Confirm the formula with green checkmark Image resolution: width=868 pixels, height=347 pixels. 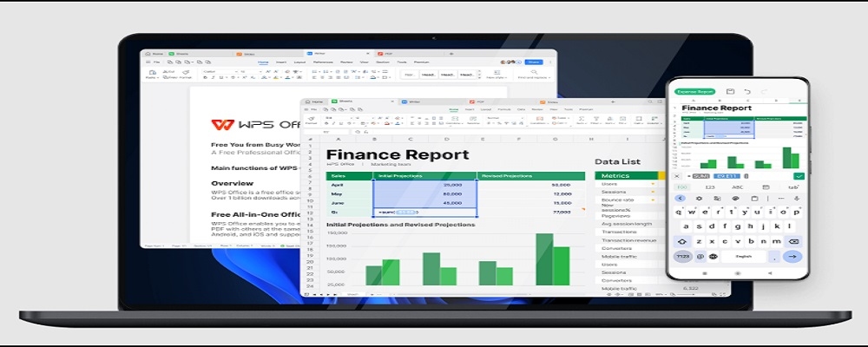click(799, 176)
